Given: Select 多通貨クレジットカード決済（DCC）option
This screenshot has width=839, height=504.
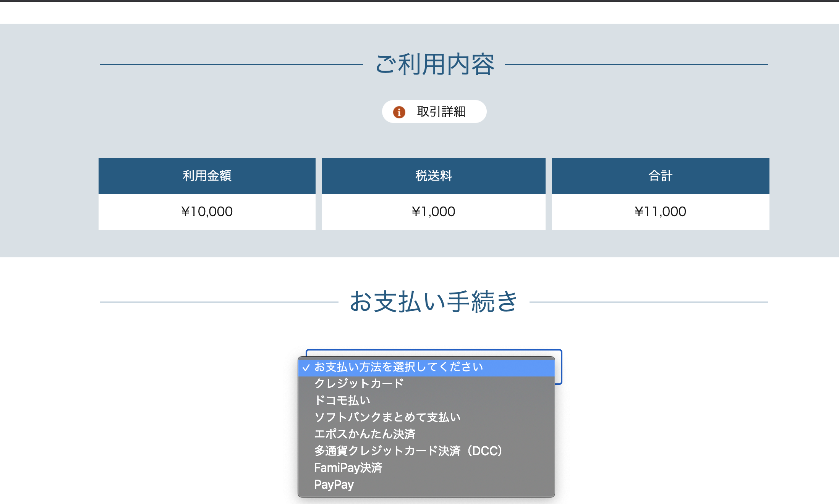Looking at the screenshot, I should [x=408, y=451].
